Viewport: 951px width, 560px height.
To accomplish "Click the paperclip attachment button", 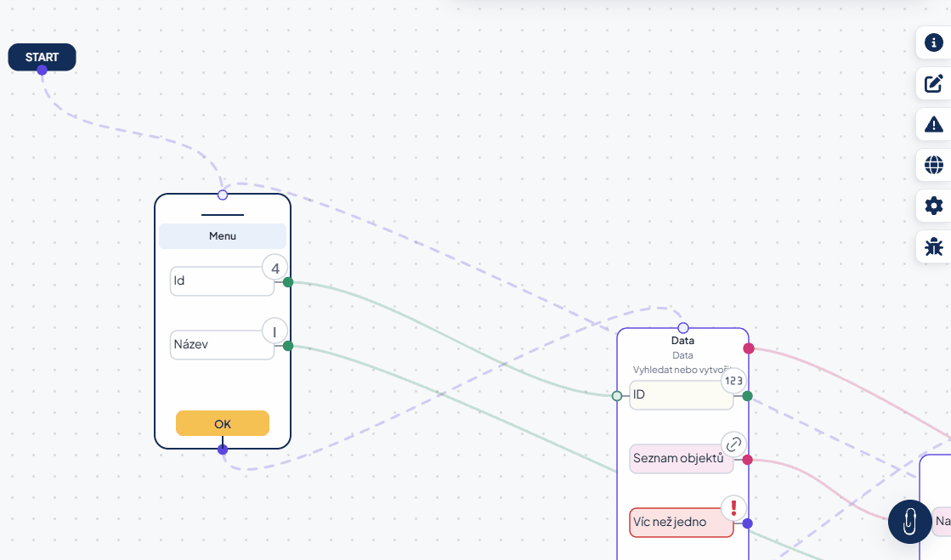I will click(909, 521).
